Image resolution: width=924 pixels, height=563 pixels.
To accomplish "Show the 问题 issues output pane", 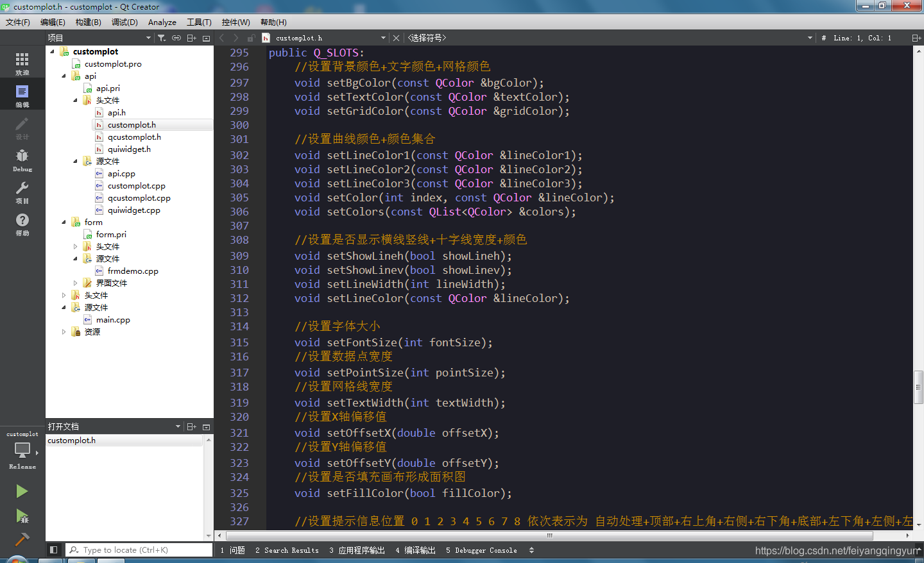I will click(x=232, y=550).
